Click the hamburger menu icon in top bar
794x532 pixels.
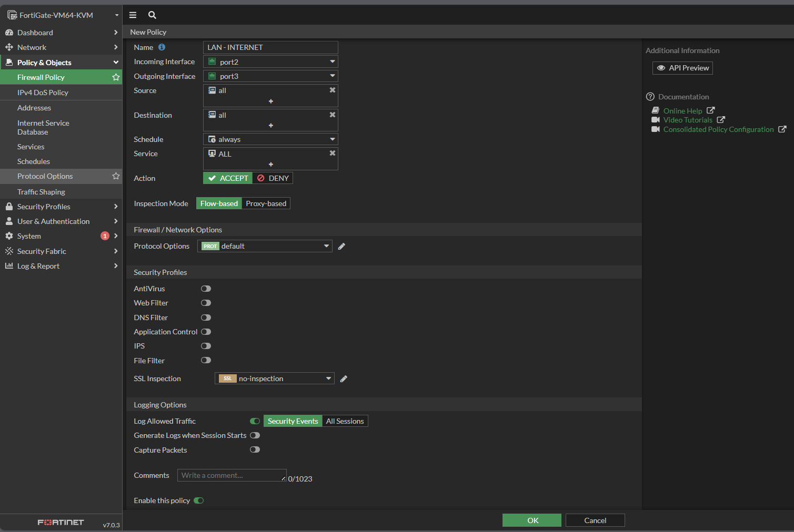click(133, 15)
